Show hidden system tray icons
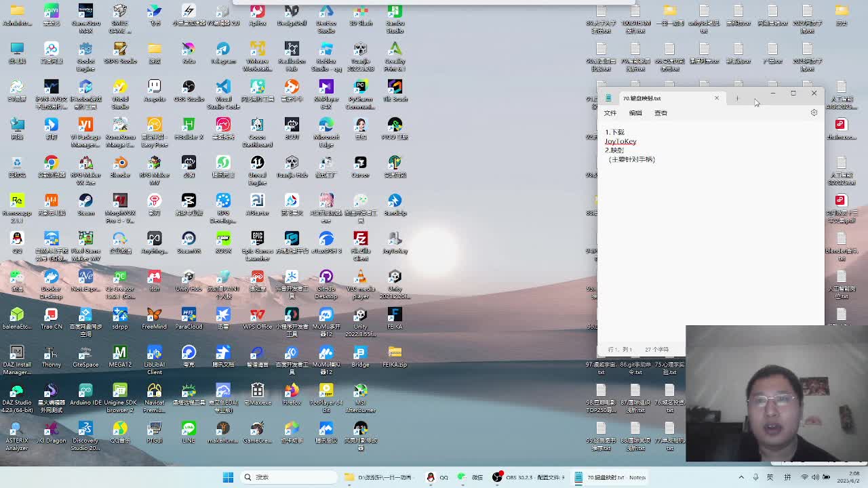Viewport: 868px width, 488px height. pos(741,477)
